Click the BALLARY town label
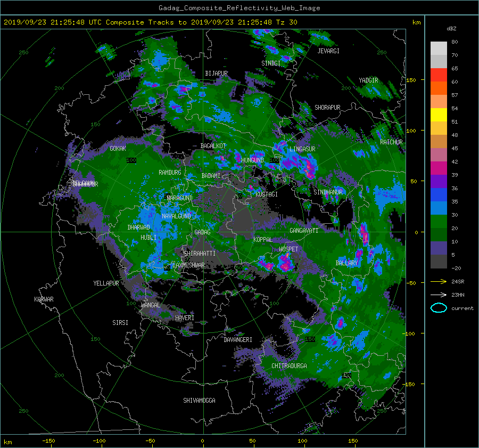 [346, 263]
